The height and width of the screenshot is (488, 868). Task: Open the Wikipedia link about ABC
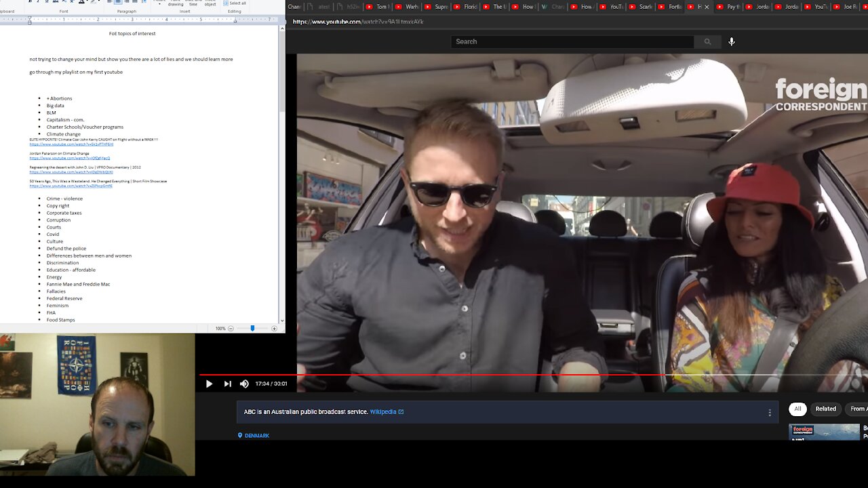(387, 411)
